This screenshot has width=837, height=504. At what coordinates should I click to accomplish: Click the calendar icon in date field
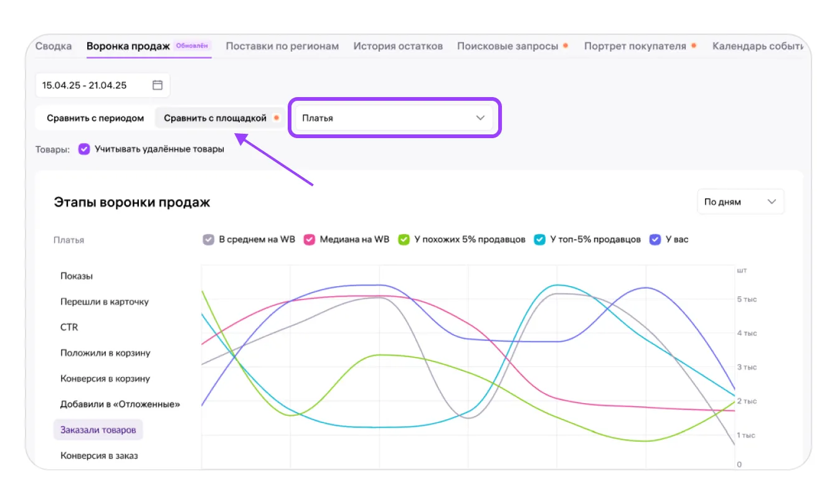158,85
